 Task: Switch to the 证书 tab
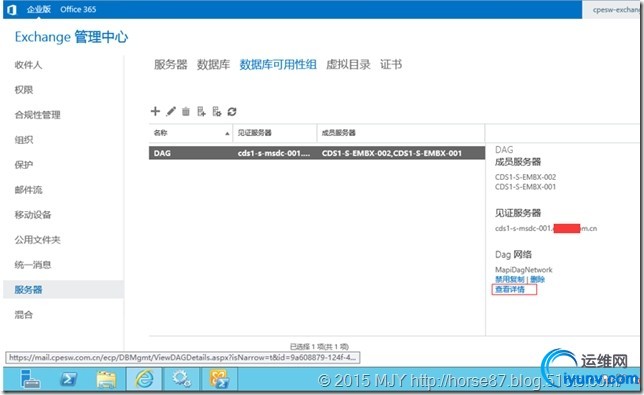pos(391,64)
